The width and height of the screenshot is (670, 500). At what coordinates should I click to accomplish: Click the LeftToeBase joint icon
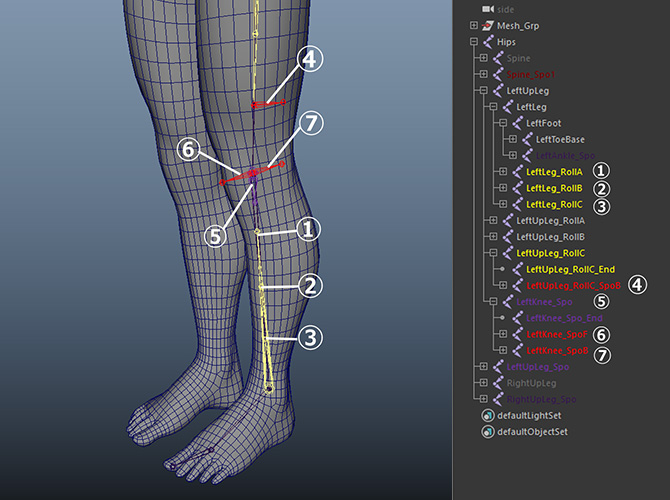click(x=527, y=139)
